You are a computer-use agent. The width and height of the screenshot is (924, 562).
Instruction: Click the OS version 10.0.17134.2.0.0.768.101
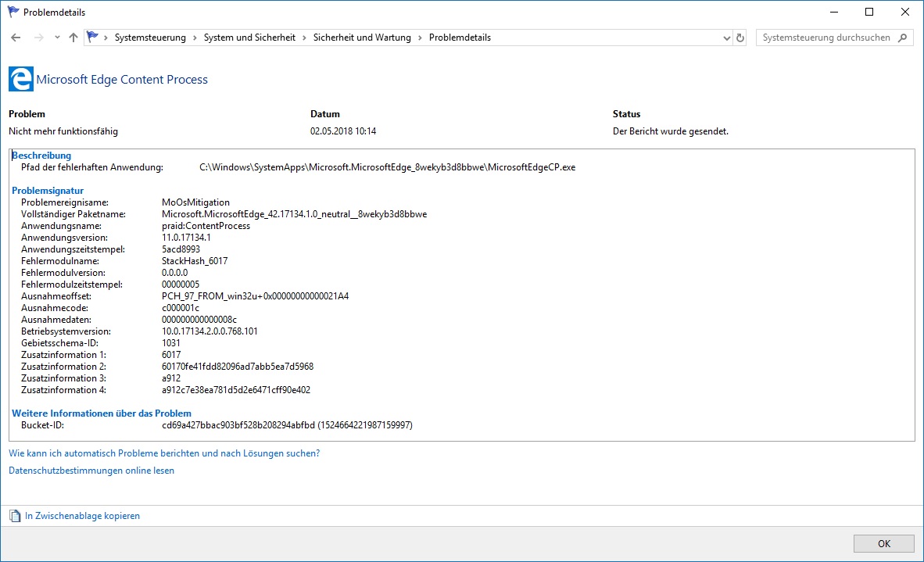point(210,331)
